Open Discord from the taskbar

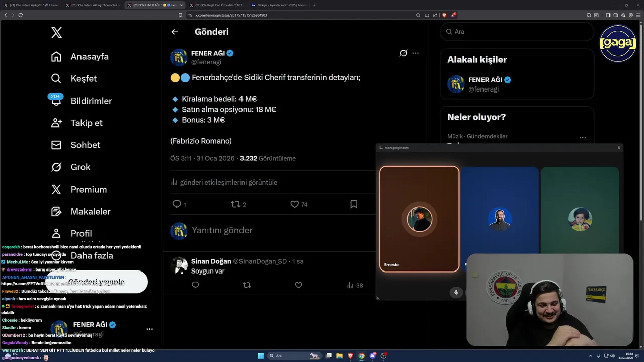click(373, 356)
